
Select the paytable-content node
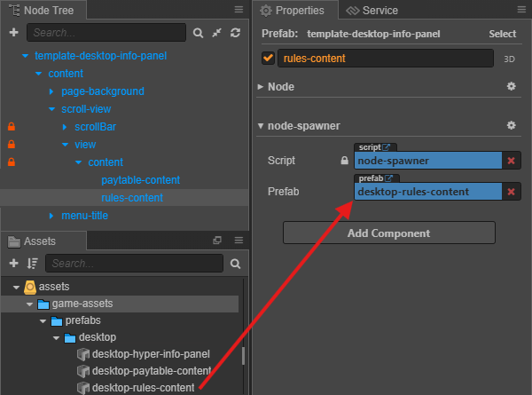pos(140,180)
